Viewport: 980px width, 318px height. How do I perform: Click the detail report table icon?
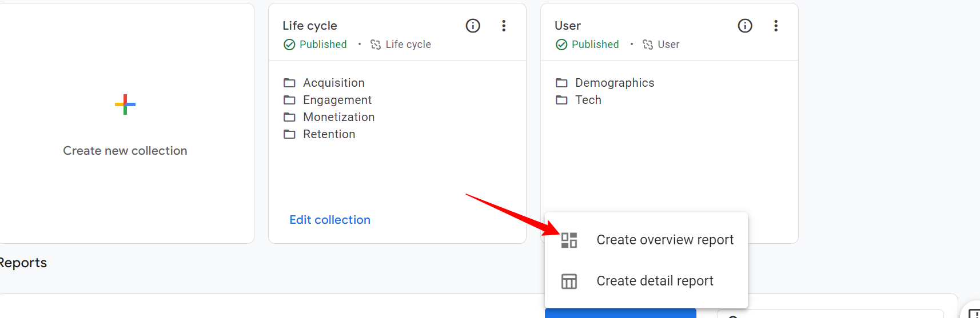click(x=569, y=281)
